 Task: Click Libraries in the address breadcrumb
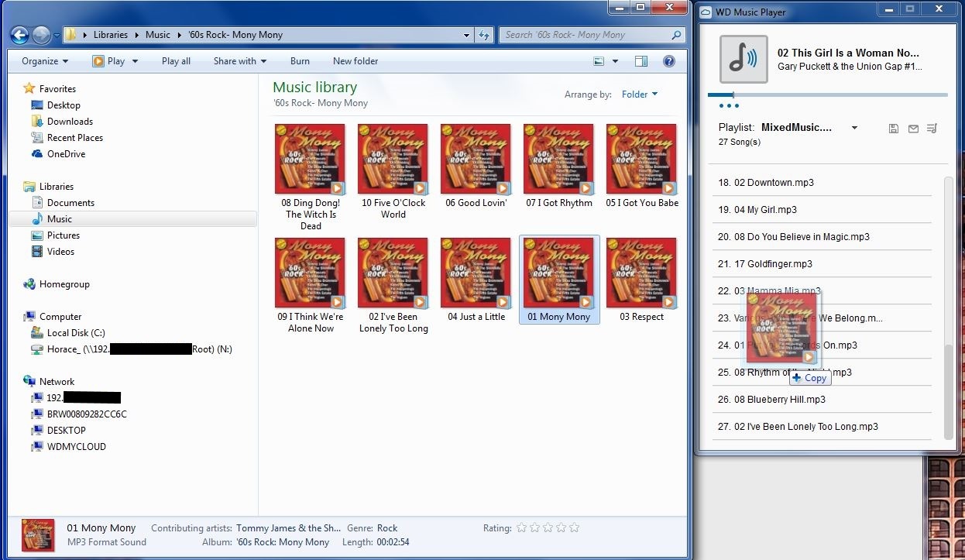pos(111,35)
